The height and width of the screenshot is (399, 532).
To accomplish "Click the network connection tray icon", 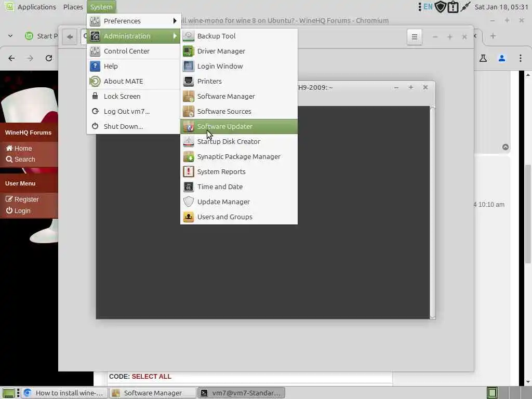I will 465,7.
